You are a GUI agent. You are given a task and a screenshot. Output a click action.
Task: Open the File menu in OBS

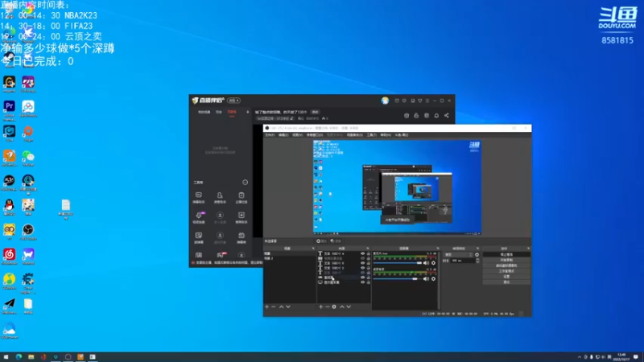pyautogui.click(x=270, y=135)
